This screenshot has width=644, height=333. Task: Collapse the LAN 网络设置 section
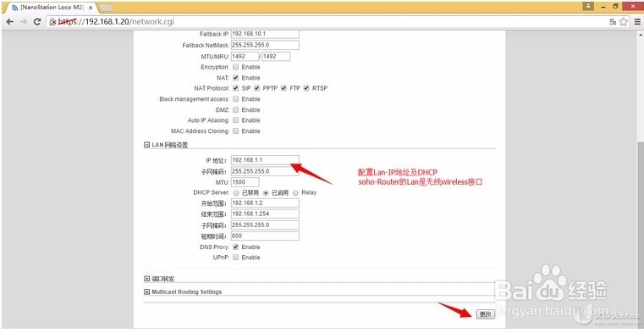(x=146, y=145)
